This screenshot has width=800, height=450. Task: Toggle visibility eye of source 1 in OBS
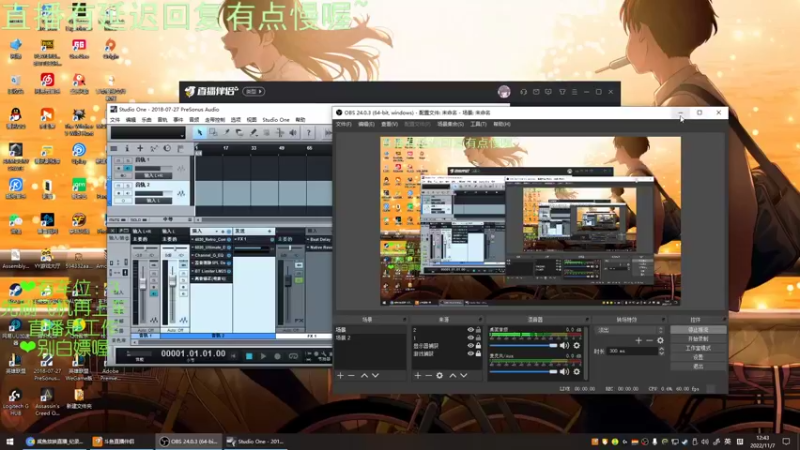click(x=470, y=338)
